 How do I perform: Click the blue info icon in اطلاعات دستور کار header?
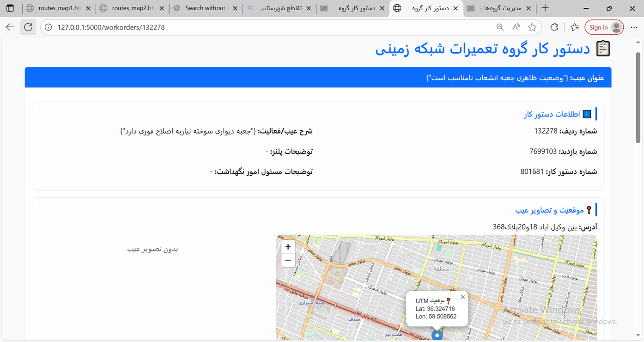(x=587, y=114)
